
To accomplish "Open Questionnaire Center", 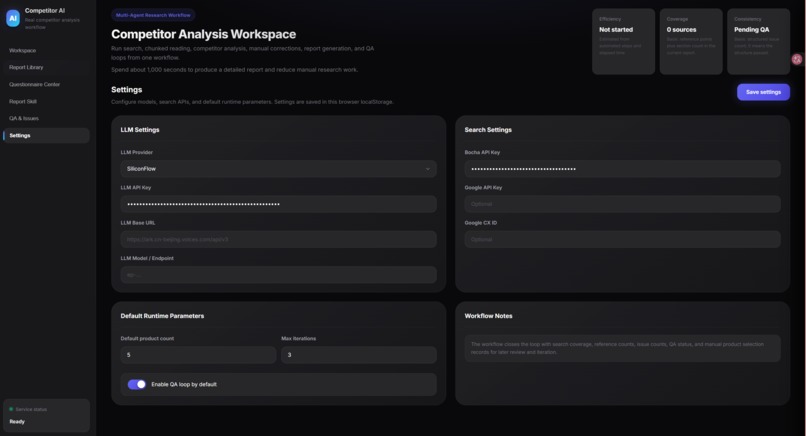I will (x=46, y=84).
